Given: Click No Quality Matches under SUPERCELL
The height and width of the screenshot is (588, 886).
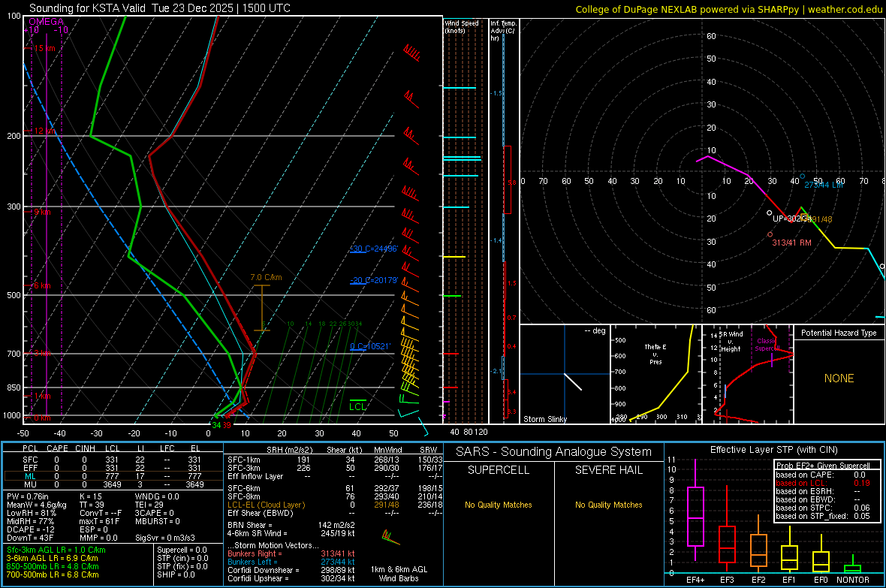Looking at the screenshot, I should pyautogui.click(x=499, y=505).
